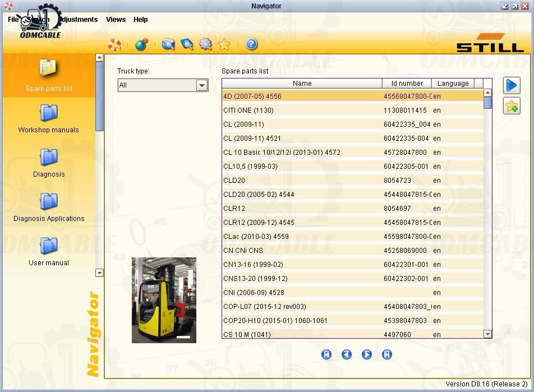
Task: Open the Diagnosis folder icon
Action: [49, 158]
